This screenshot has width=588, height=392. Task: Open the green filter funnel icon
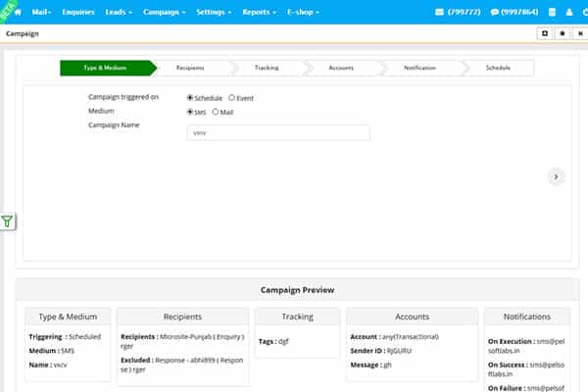[x=7, y=221]
